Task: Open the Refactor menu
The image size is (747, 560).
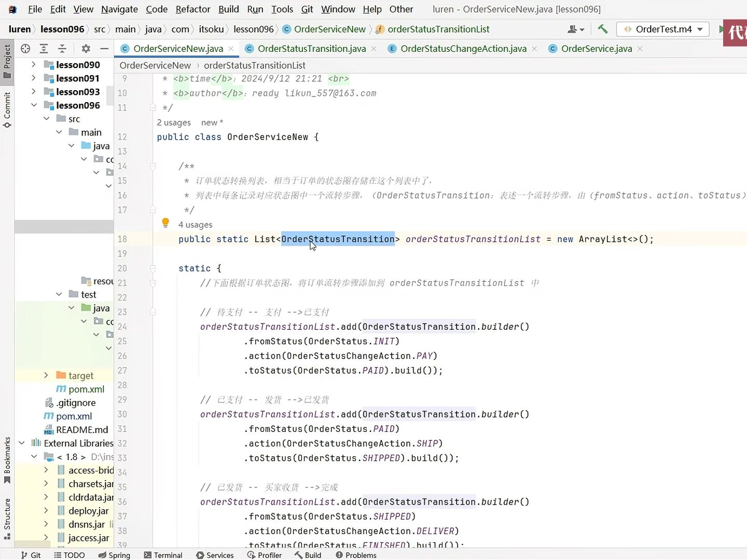Action: click(192, 9)
